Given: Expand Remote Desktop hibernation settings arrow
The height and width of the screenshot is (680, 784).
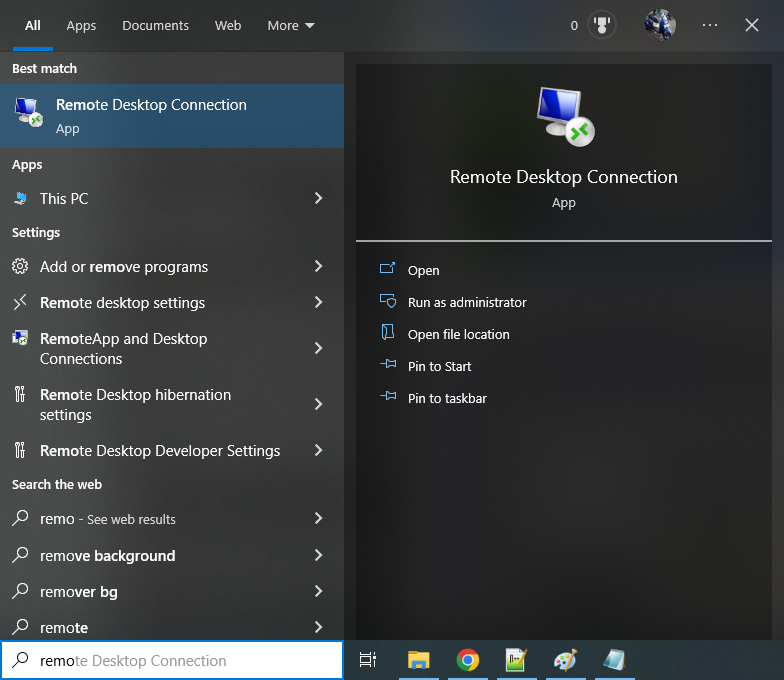Looking at the screenshot, I should (318, 404).
